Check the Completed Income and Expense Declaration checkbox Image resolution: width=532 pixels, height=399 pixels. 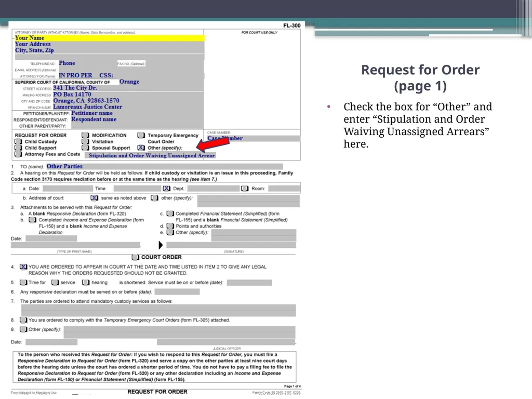click(x=32, y=220)
